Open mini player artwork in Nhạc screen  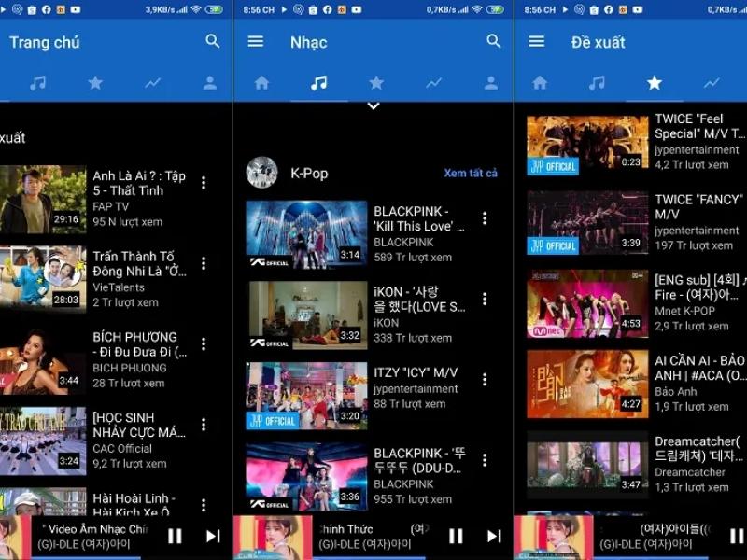tap(273, 537)
